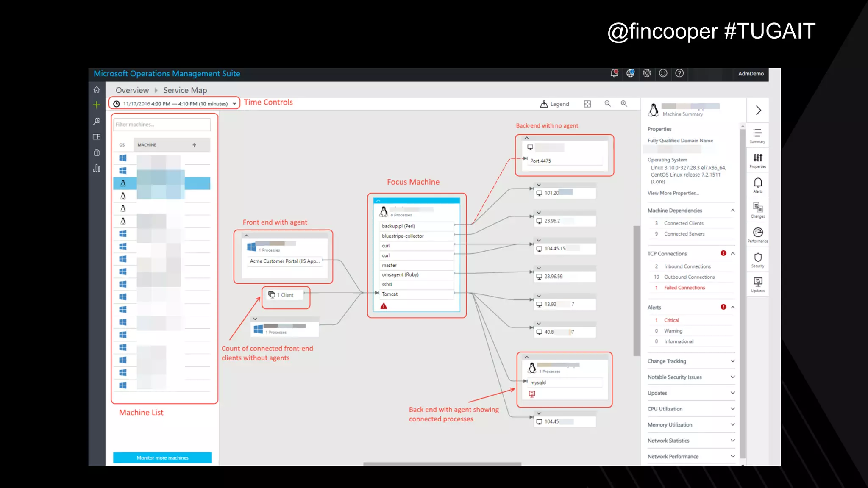Viewport: 868px width, 488px height.
Task: Select the Tomcat process
Action: pyautogui.click(x=416, y=294)
